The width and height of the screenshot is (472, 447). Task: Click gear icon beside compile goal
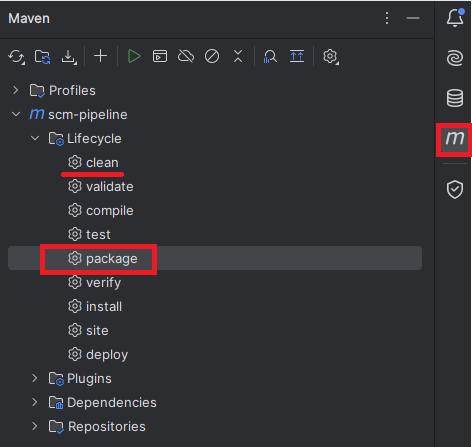click(x=75, y=210)
